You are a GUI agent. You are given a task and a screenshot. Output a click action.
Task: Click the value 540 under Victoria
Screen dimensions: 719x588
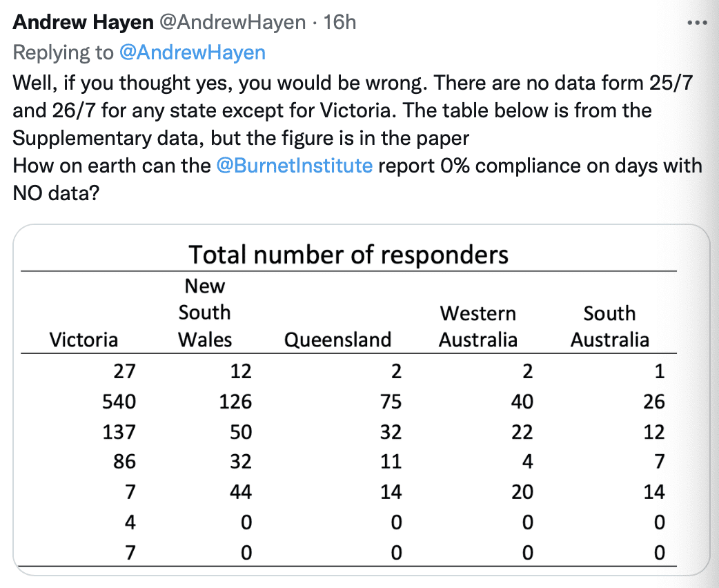122,402
